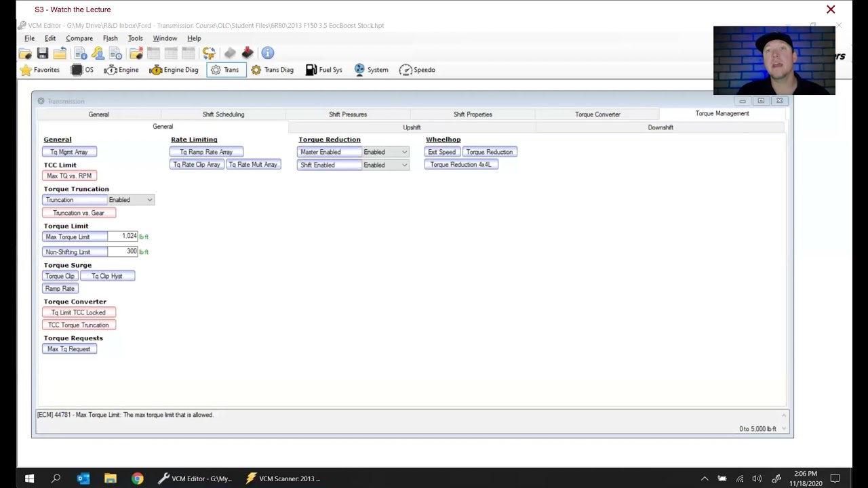Viewport: 868px width, 488px height.
Task: Open the TCC Torque Truncation table
Action: pos(79,325)
